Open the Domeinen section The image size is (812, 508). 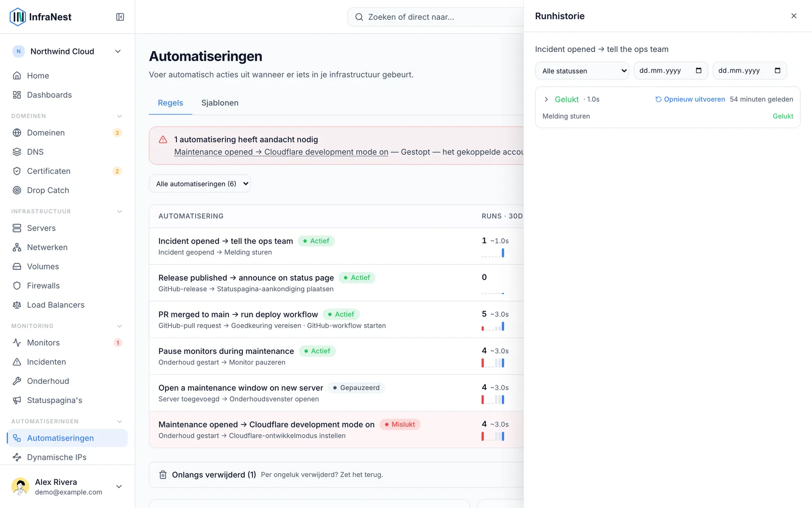(67, 133)
